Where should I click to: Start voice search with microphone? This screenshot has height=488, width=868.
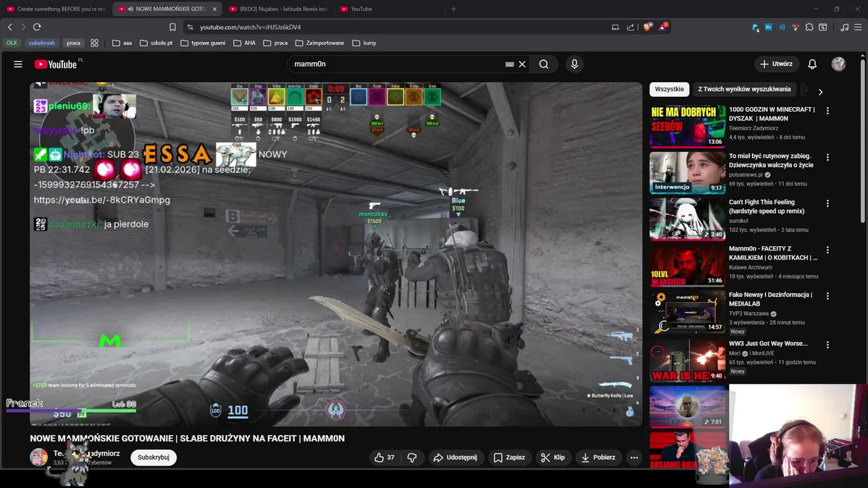(x=574, y=64)
